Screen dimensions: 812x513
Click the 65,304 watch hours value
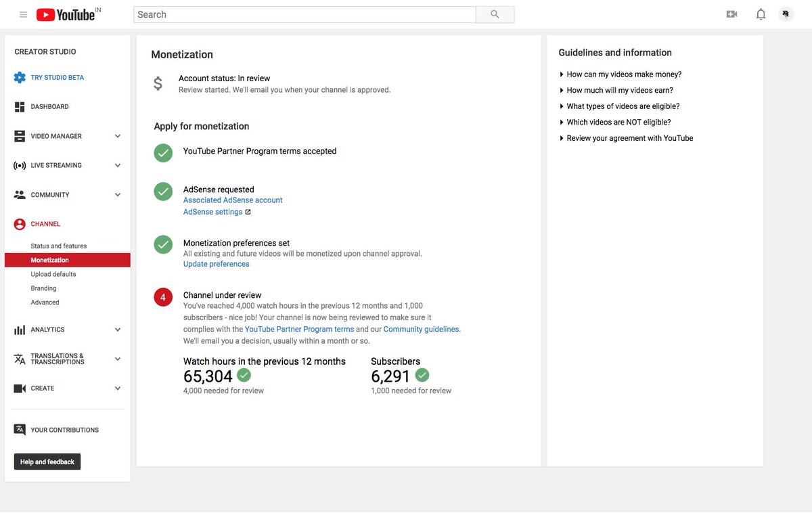(x=208, y=376)
